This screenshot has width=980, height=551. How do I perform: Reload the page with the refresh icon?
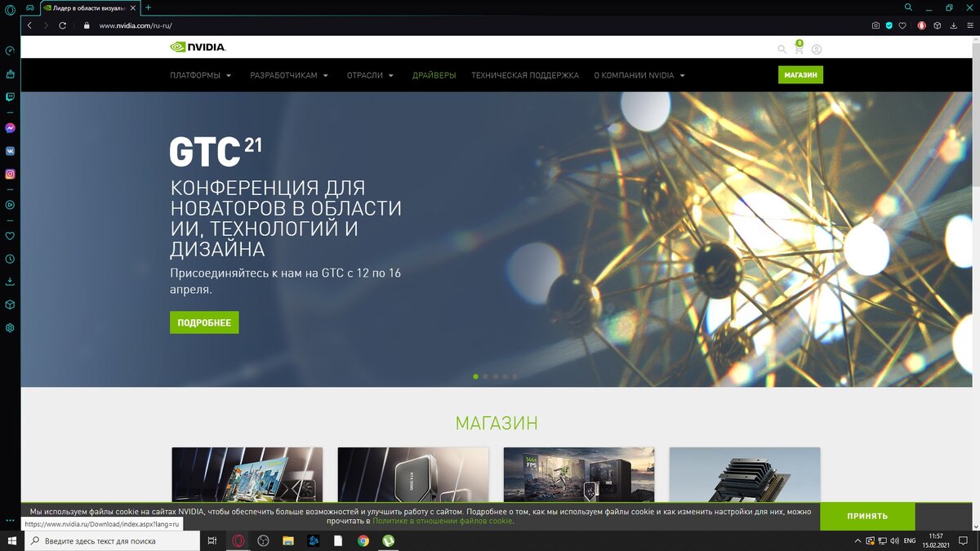click(x=62, y=25)
